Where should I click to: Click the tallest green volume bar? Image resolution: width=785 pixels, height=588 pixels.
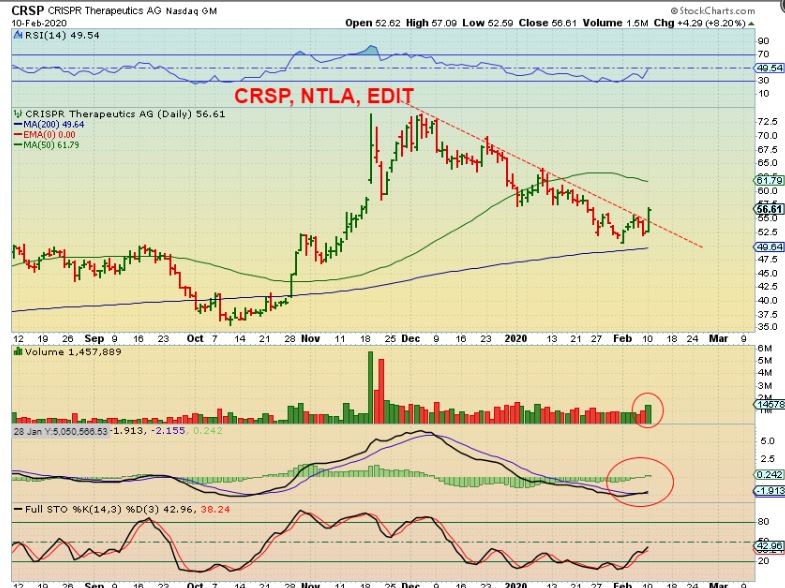370,388
